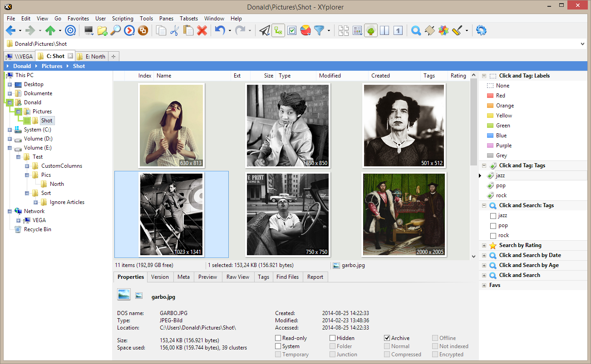Click the blue gear Configuration icon
The image size is (591, 364).
481,31
